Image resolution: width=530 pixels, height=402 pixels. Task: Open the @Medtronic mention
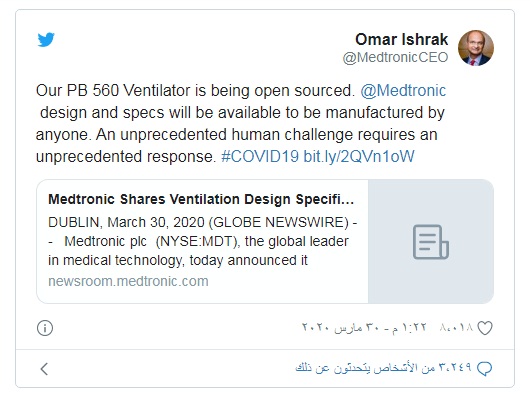[403, 91]
